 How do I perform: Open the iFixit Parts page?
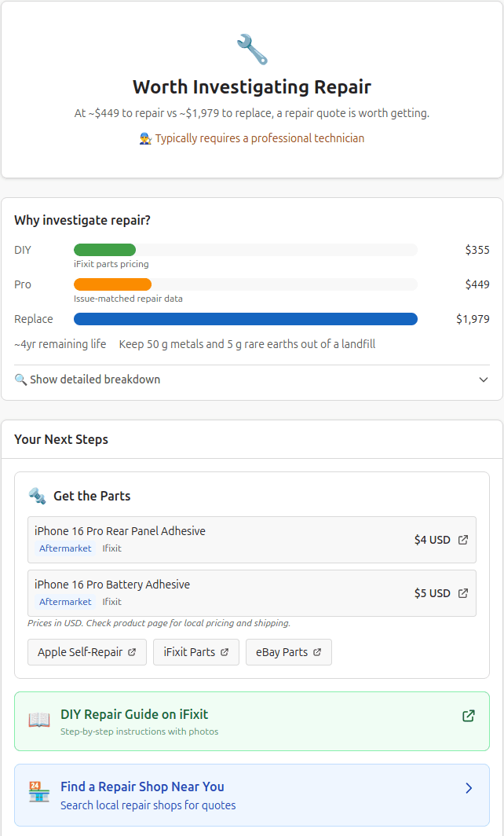click(195, 651)
